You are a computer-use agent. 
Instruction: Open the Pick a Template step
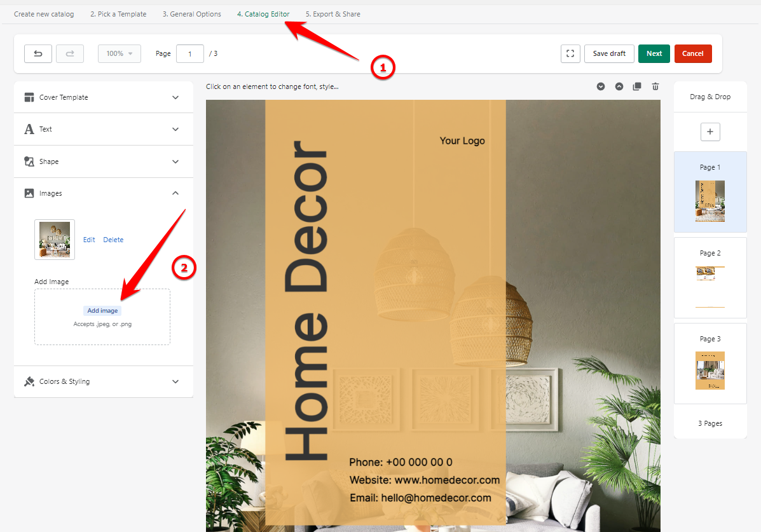pos(118,14)
